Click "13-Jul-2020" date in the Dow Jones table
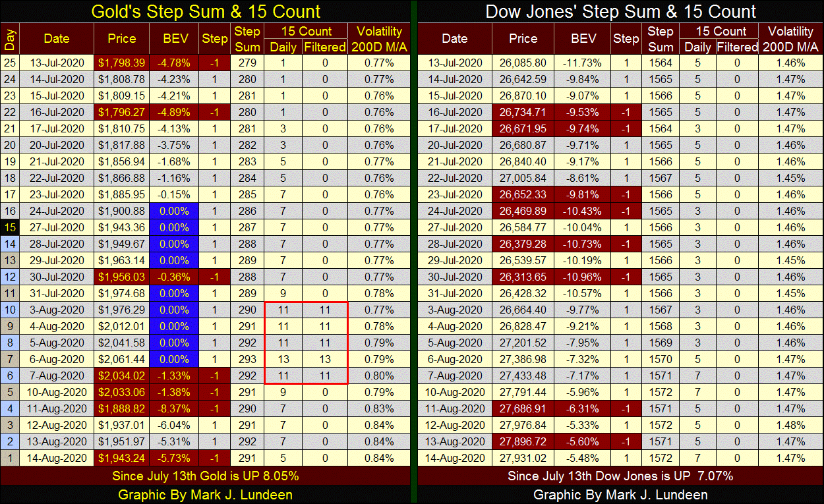The image size is (824, 504). [455, 63]
